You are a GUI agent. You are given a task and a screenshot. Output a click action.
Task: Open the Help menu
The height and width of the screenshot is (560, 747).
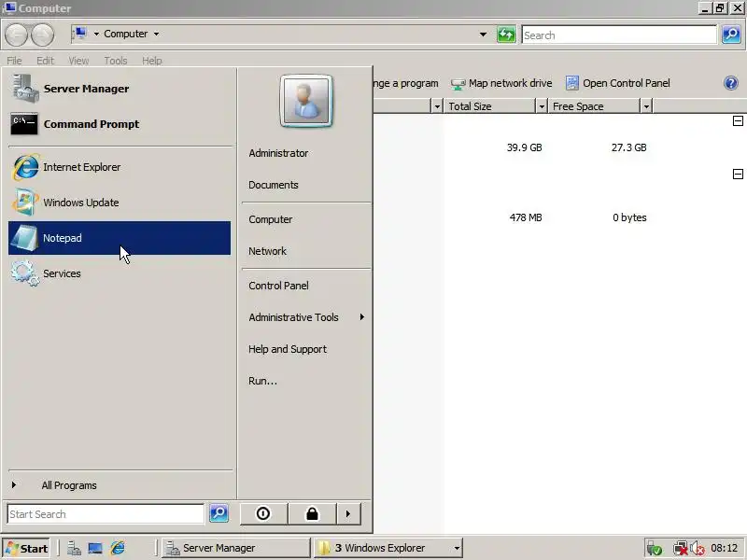(152, 61)
